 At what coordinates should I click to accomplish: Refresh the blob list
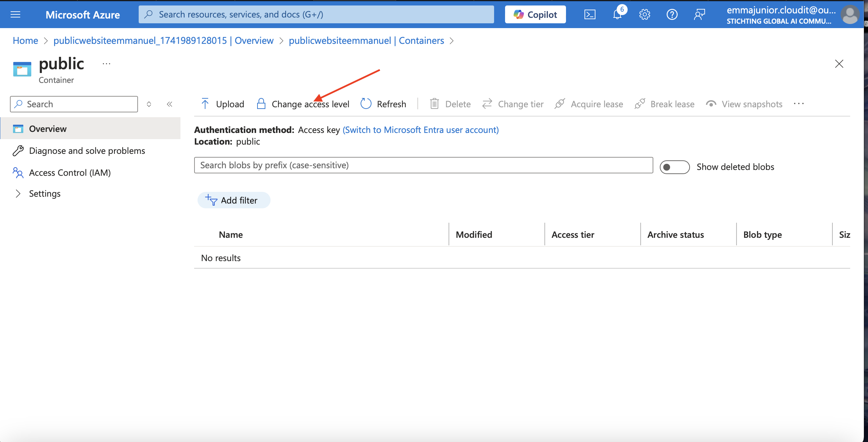click(383, 104)
